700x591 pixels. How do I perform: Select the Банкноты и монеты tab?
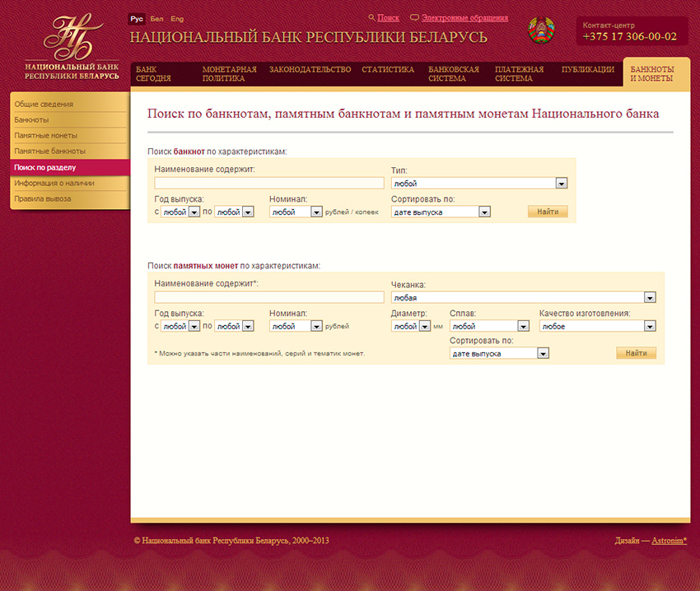click(x=656, y=74)
